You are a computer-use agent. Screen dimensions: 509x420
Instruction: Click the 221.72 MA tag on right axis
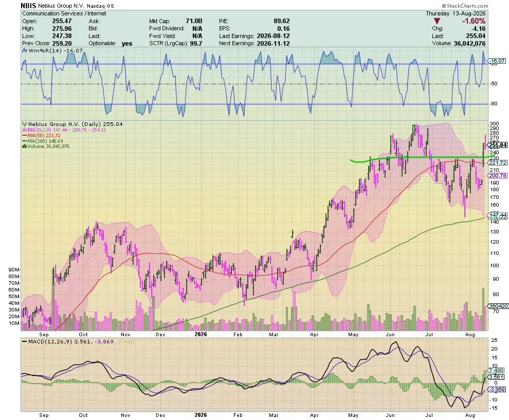click(498, 162)
